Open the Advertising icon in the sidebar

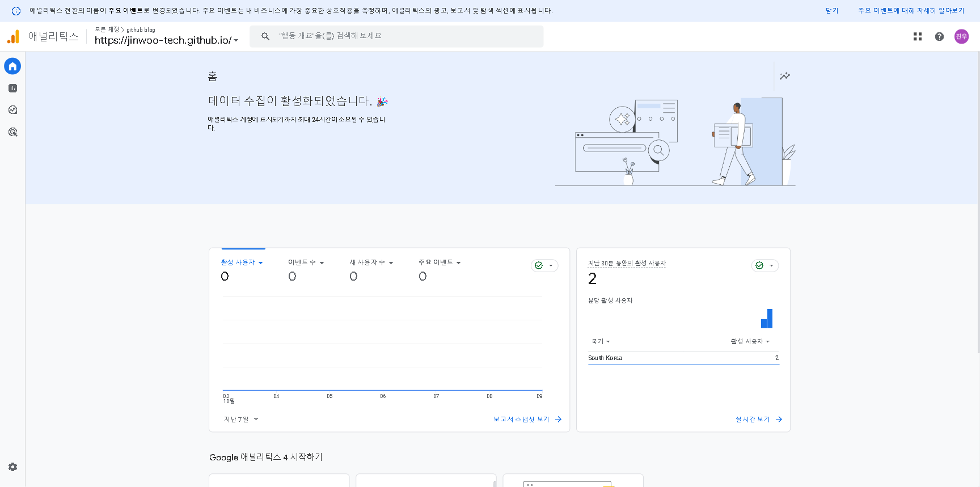(x=12, y=132)
